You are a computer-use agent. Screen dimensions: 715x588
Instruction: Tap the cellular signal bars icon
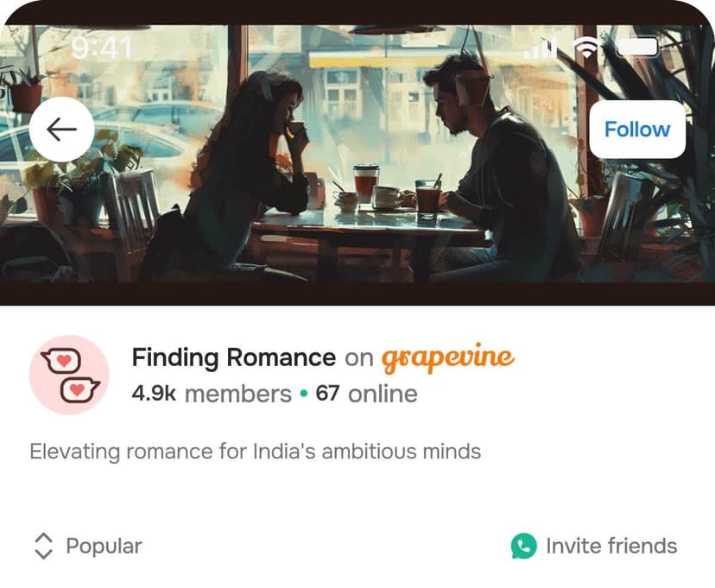click(x=541, y=48)
